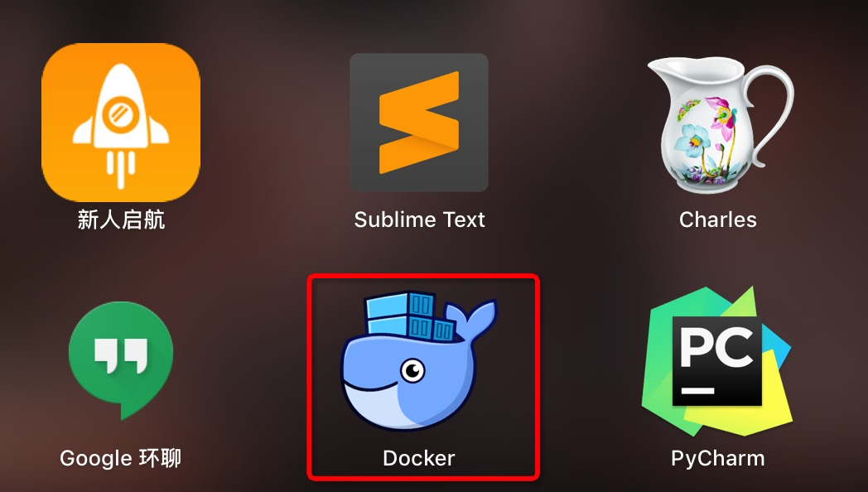Click the Charles label text
Viewport: 868px width, 492px height.
pyautogui.click(x=717, y=219)
